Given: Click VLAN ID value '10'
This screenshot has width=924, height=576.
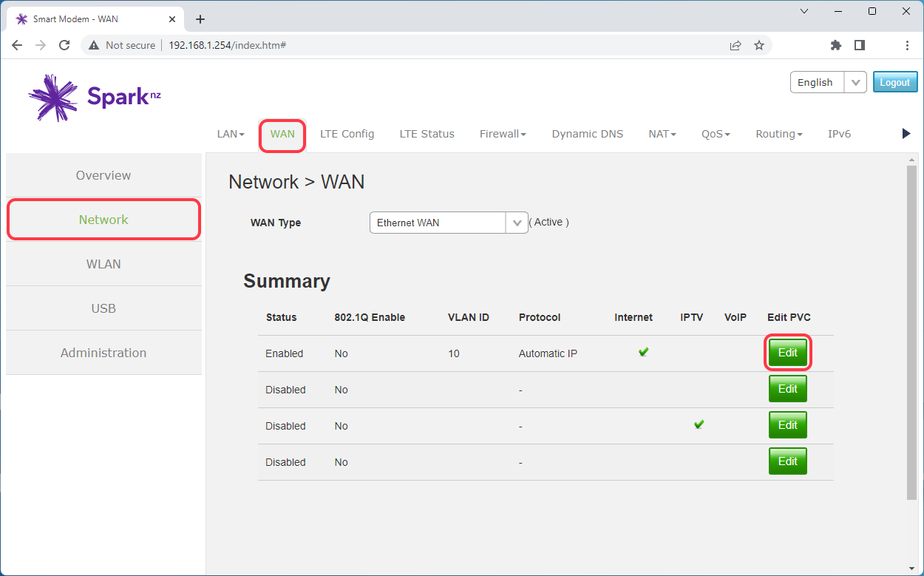Looking at the screenshot, I should 454,353.
